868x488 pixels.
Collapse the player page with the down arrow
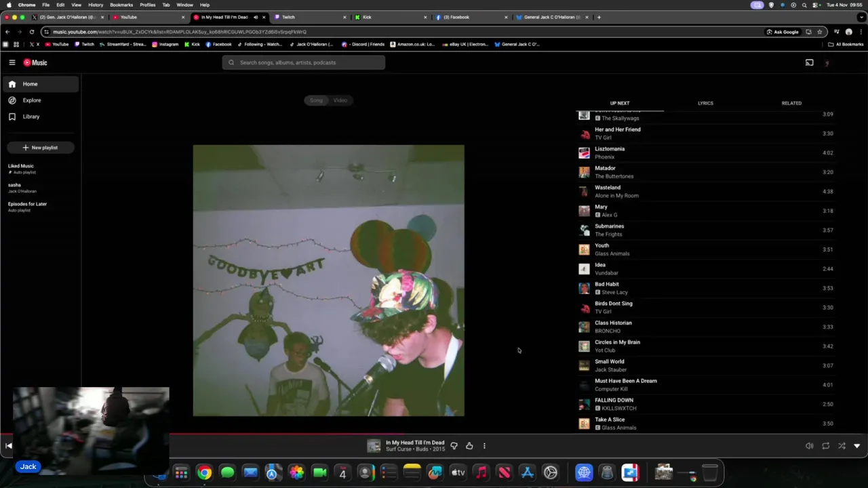[x=857, y=446]
